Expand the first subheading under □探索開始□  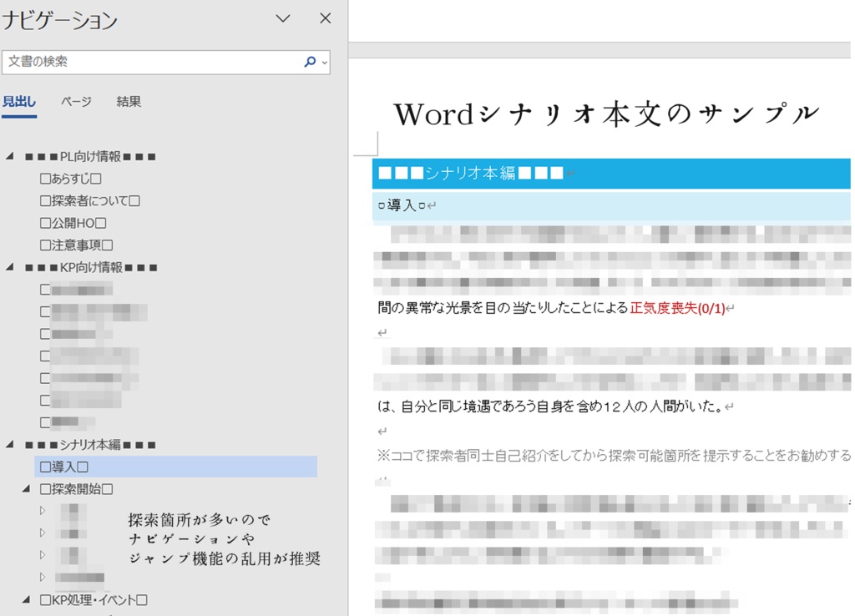pyautogui.click(x=43, y=511)
